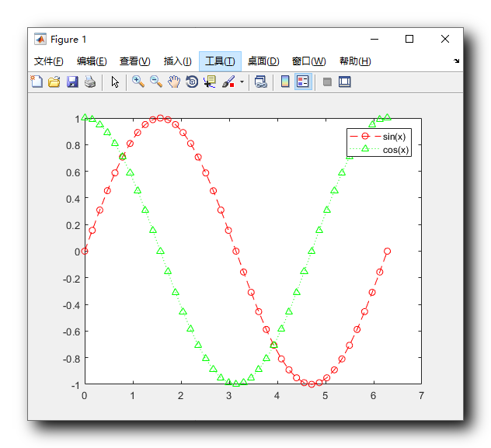The image size is (491, 448).
Task: Toggle the Insert Legend toolbar button
Action: coord(303,82)
